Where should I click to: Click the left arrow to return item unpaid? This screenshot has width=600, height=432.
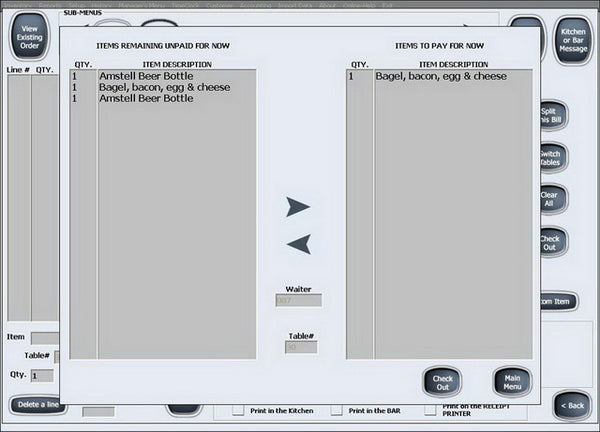299,244
